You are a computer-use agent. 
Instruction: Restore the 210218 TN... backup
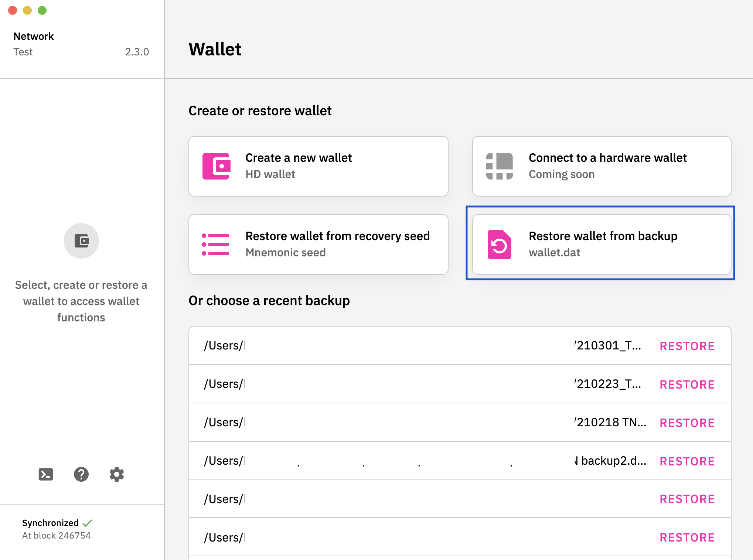[687, 423]
